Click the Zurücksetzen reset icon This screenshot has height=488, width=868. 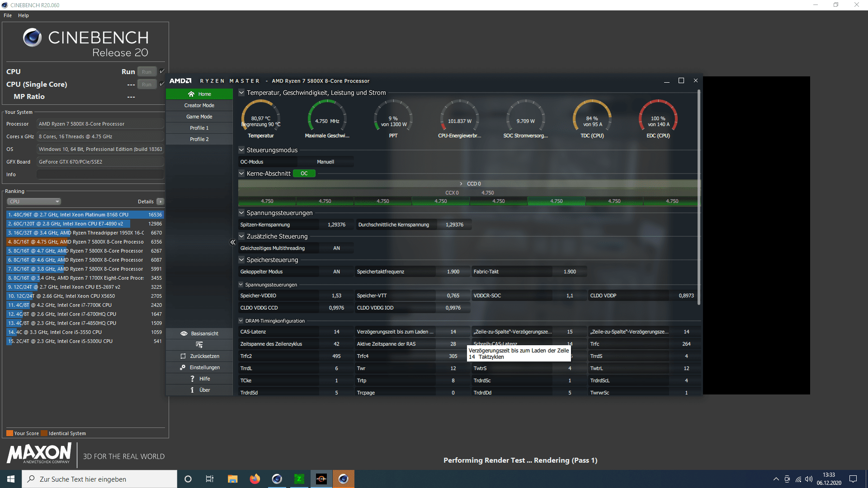[x=183, y=356]
